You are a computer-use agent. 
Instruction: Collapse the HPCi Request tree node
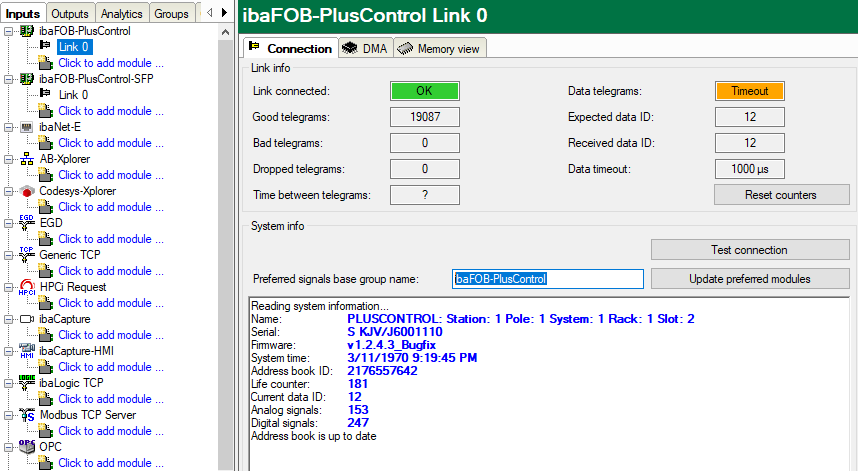9,287
